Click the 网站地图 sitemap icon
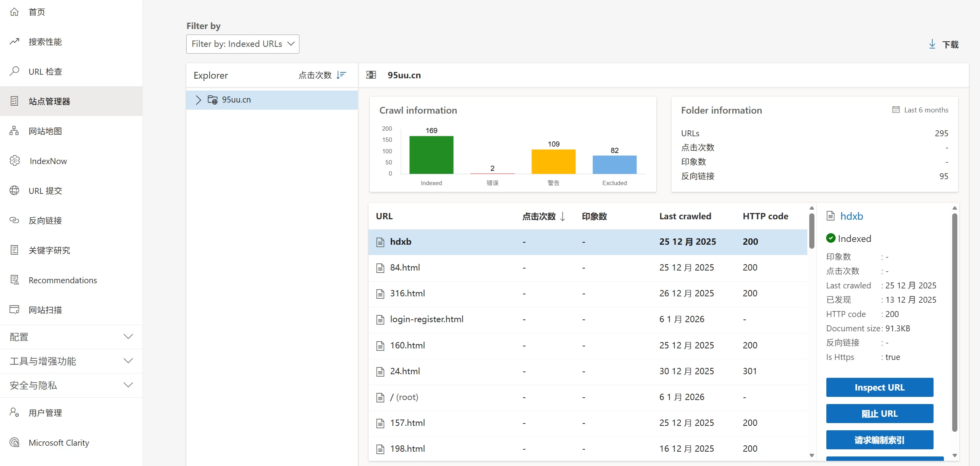Viewport: 980px width, 466px height. [x=15, y=131]
